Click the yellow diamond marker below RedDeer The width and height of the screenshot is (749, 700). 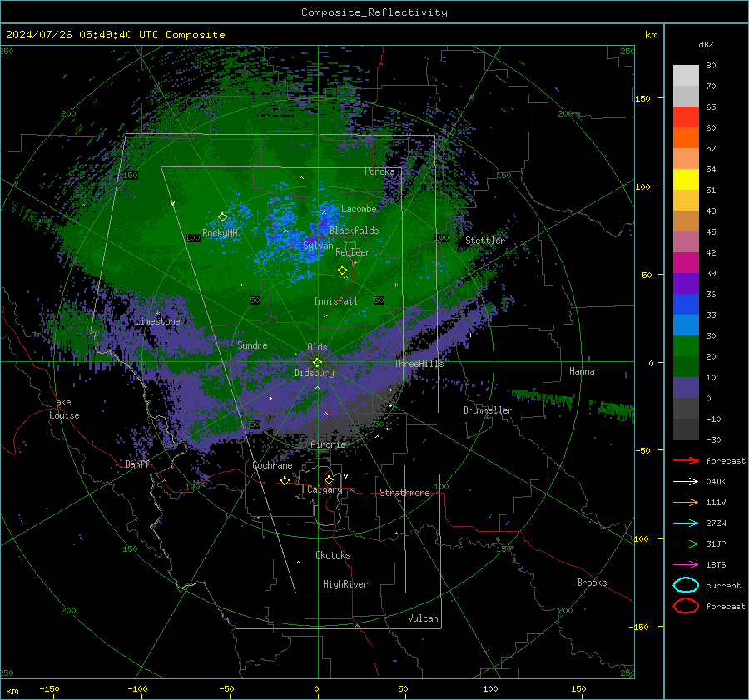[343, 270]
